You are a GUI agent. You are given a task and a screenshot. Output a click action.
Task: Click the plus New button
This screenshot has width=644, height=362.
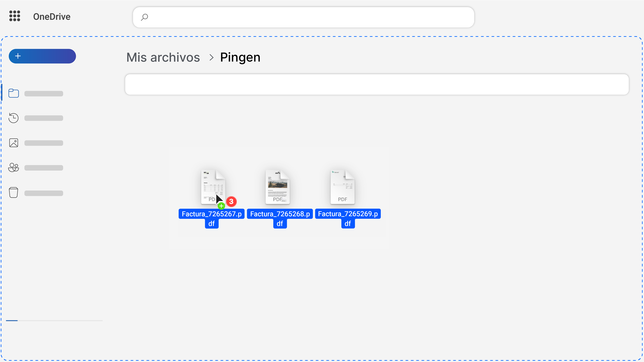pyautogui.click(x=42, y=56)
